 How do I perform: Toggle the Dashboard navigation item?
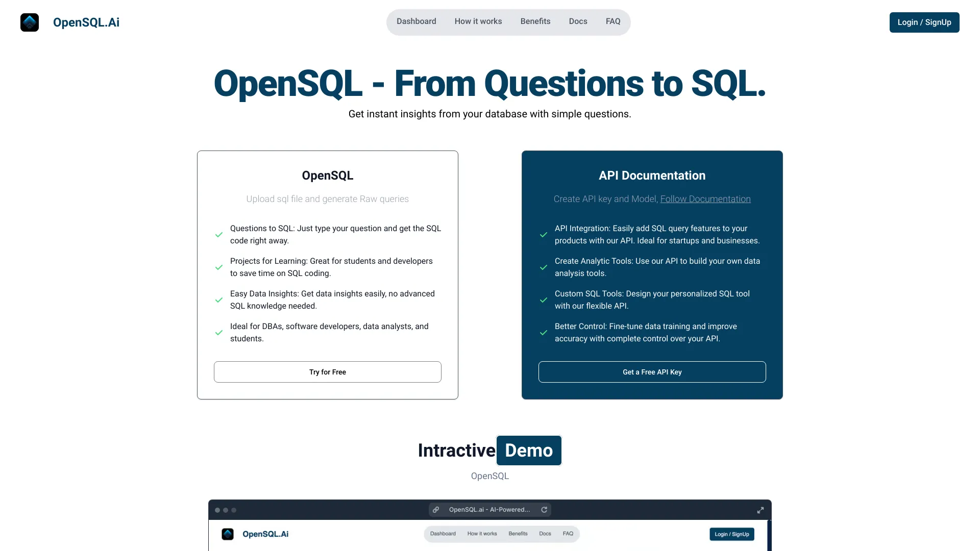(x=416, y=21)
